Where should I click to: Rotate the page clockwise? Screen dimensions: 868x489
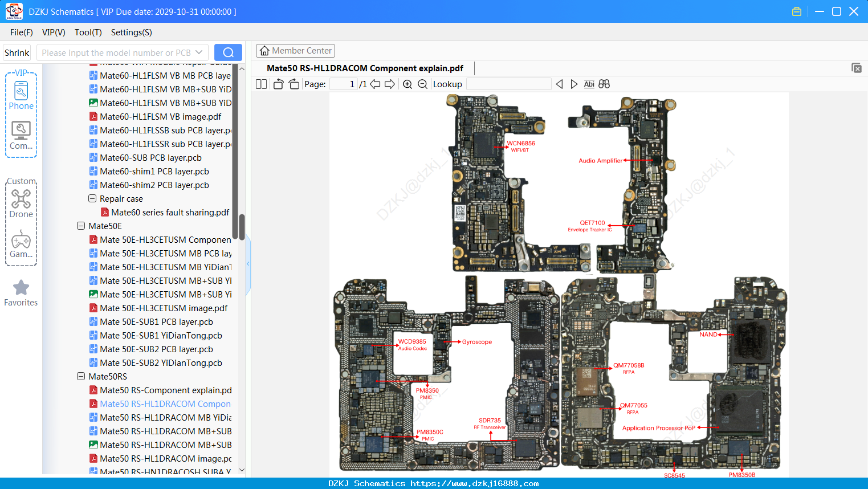tap(294, 84)
